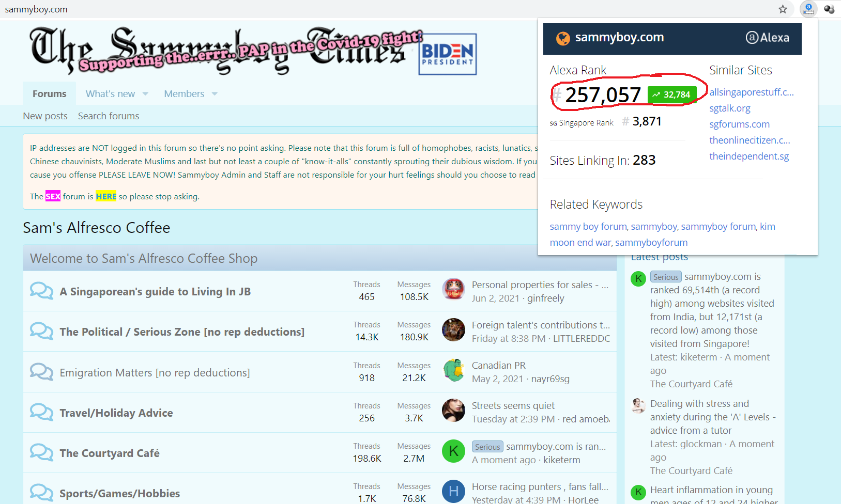
Task: Open kiketerm's green K avatar in Courtyard row
Action: pos(453,451)
